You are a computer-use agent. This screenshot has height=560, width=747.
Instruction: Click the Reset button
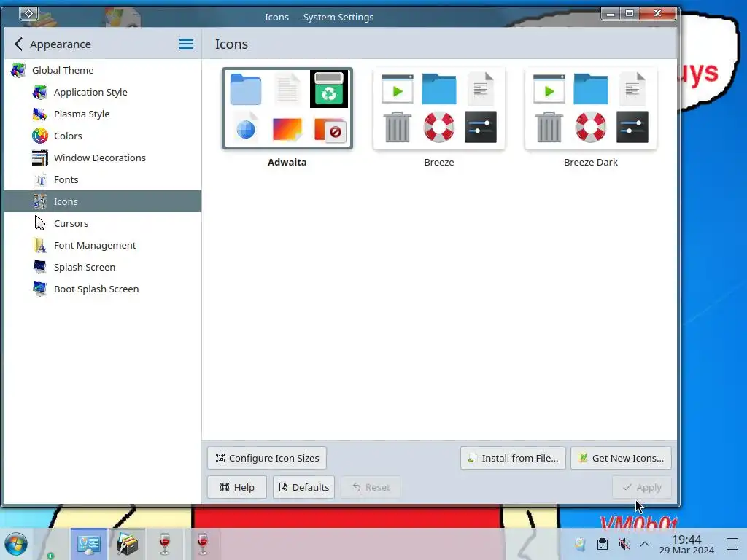point(371,487)
